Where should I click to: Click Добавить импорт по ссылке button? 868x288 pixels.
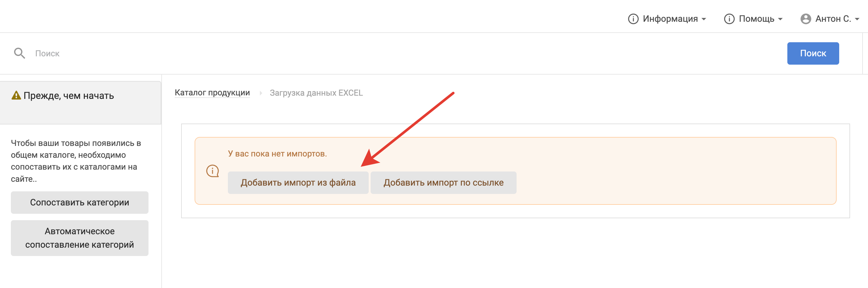[443, 183]
